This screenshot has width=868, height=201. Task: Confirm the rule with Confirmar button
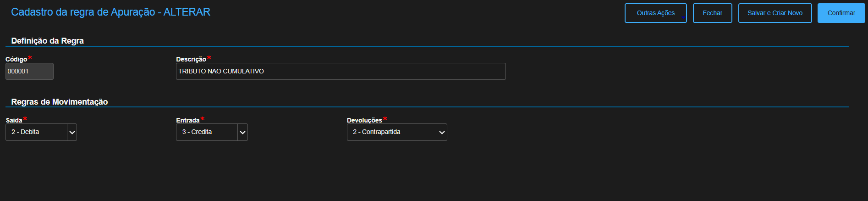click(841, 13)
